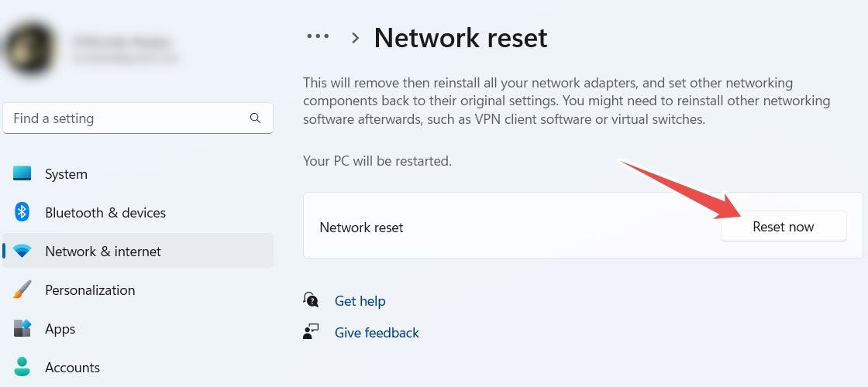Click the Bluetooth icon in sidebar
868x387 pixels.
point(22,212)
